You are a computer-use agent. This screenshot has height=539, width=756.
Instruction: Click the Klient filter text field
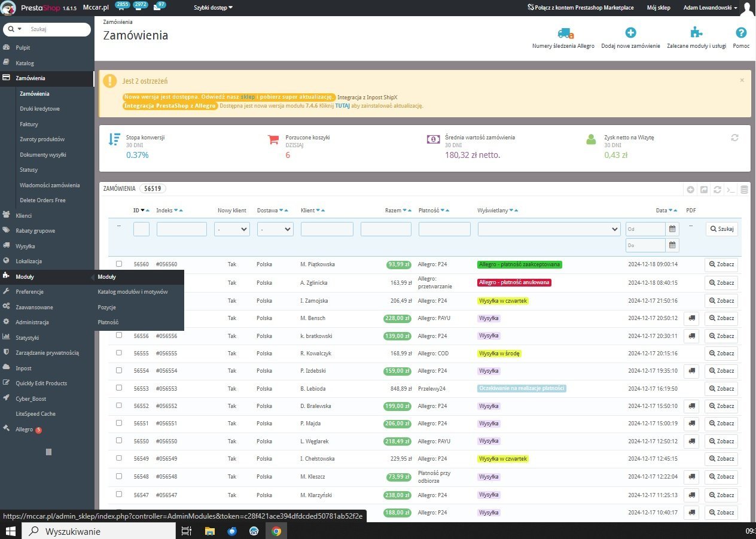pyautogui.click(x=327, y=229)
